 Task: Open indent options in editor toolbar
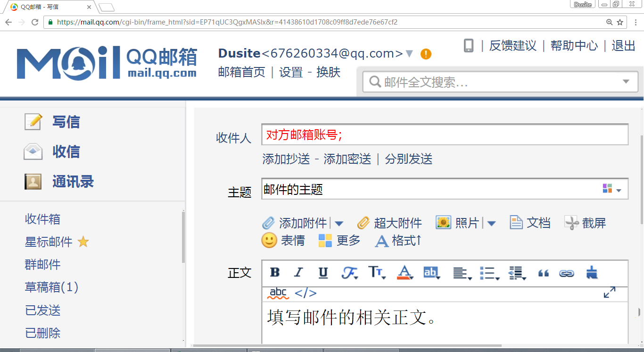[517, 273]
